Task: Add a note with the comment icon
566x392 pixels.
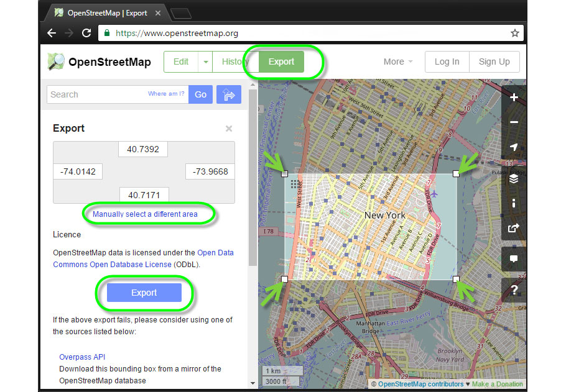Action: [514, 259]
